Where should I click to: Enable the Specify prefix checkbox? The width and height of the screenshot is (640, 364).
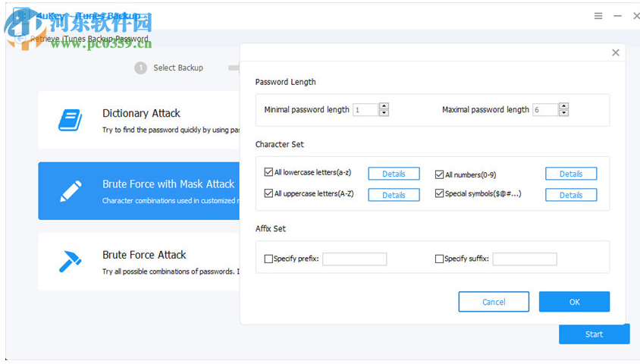click(268, 259)
